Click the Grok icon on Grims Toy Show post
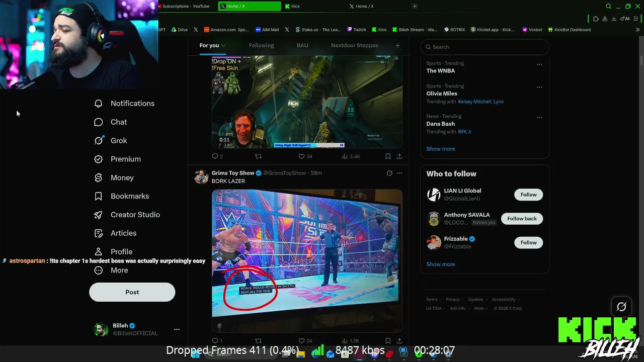 389,173
